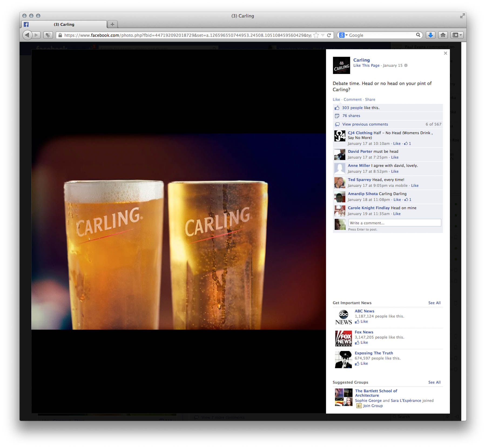The width and height of the screenshot is (486, 448).
Task: Click Like This Page
Action: coord(366,65)
